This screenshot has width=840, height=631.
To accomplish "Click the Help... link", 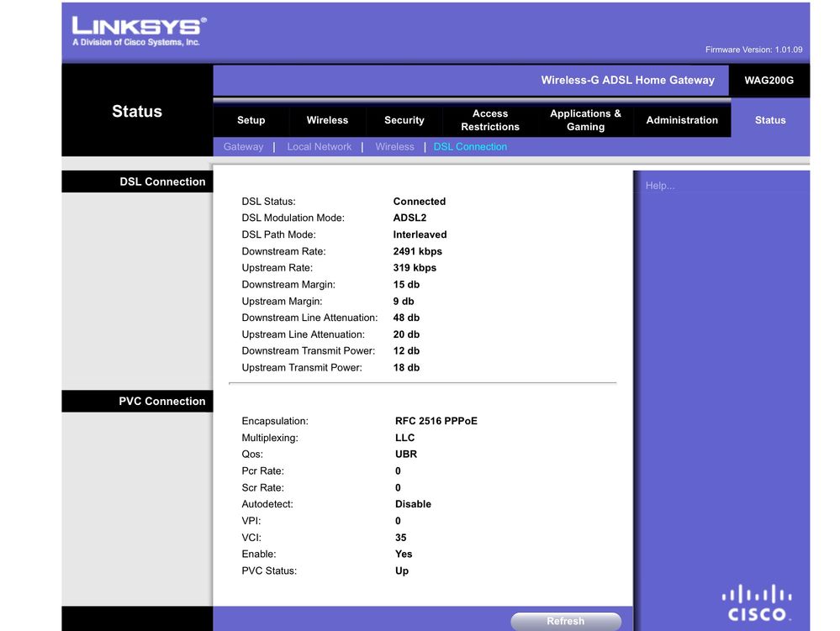I will (660, 186).
